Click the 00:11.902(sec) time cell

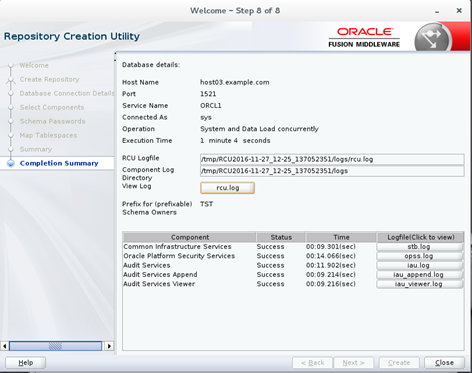(331, 265)
